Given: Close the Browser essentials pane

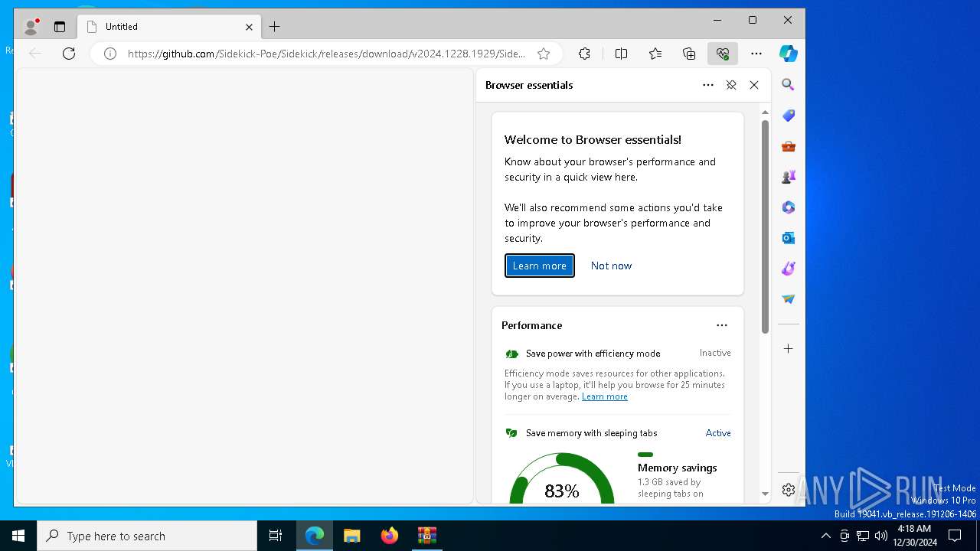Looking at the screenshot, I should (754, 85).
